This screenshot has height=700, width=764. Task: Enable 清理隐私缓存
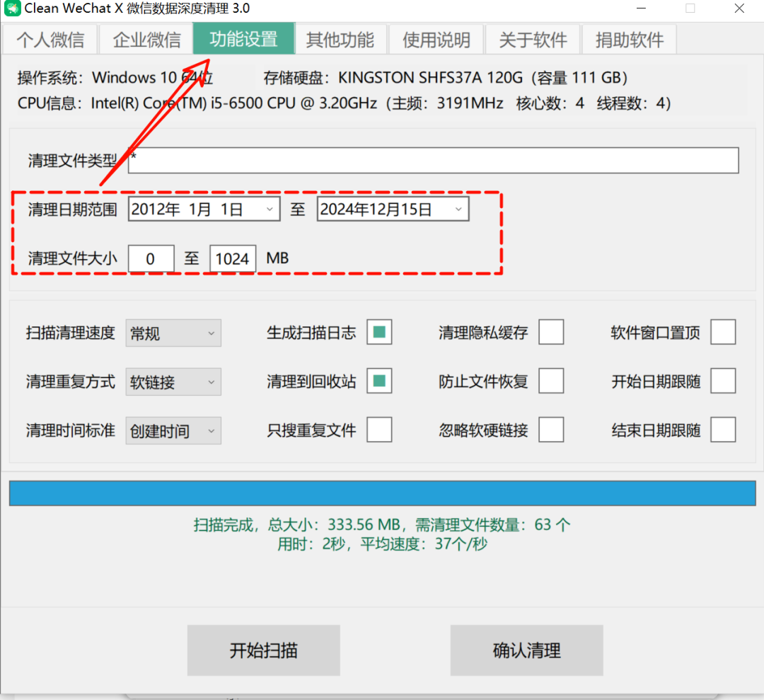551,332
